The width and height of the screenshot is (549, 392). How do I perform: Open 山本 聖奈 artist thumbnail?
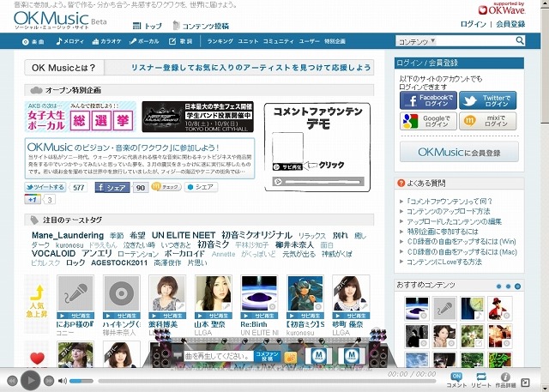(x=214, y=293)
